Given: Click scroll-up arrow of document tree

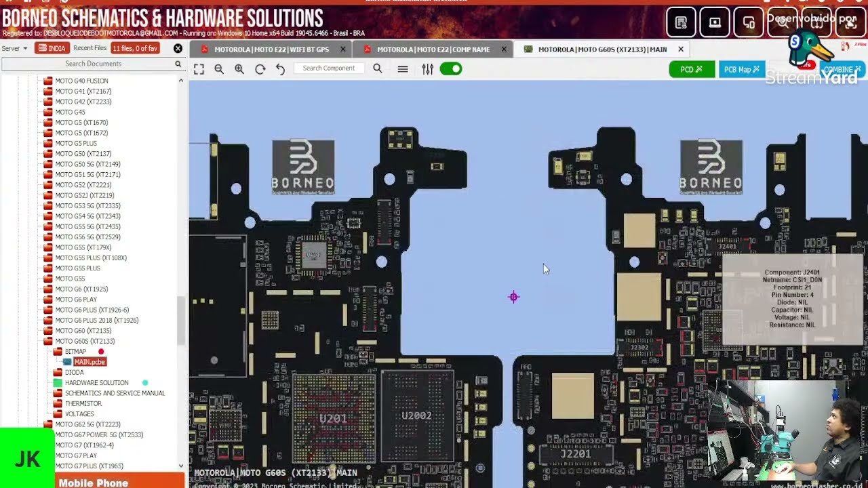Looking at the screenshot, I should (x=180, y=81).
